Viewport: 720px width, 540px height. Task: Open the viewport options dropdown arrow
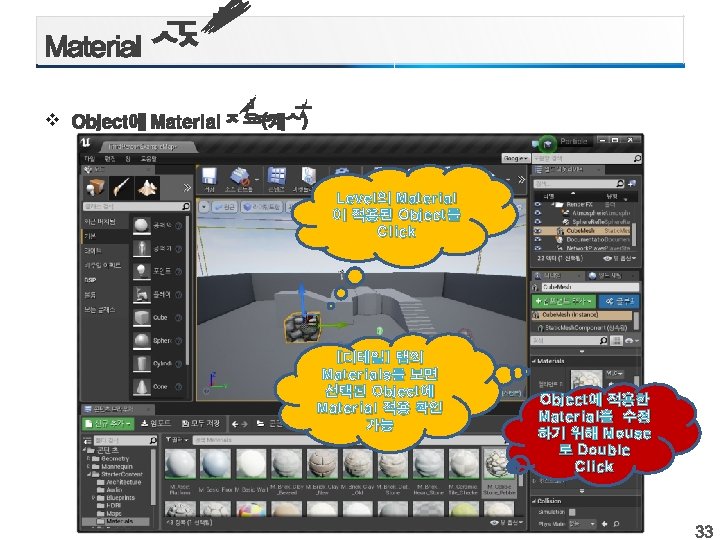coord(204,207)
